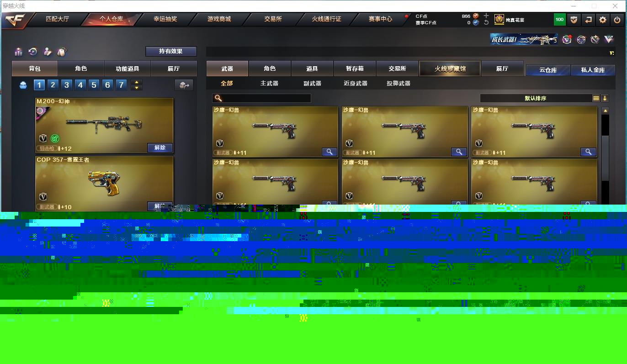
Task: Click the blue backpack icon beside slot 1
Action: click(x=23, y=85)
